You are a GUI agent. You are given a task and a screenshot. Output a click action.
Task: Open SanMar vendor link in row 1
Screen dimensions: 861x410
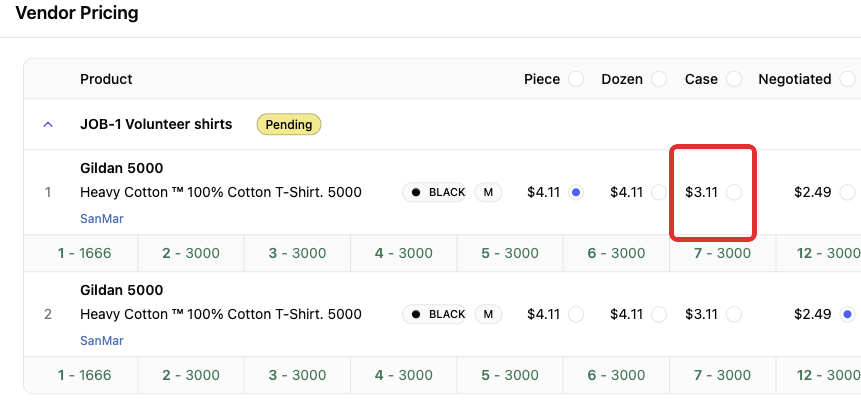[102, 219]
